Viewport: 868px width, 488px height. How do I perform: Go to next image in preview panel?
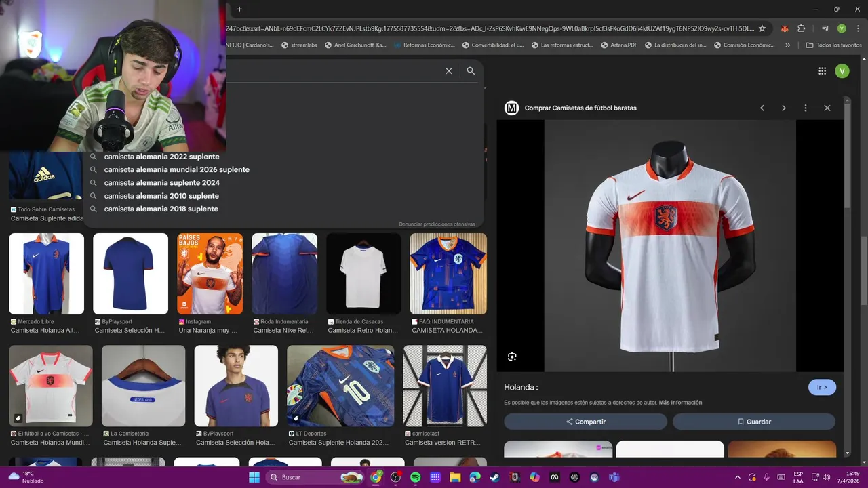pyautogui.click(x=784, y=108)
